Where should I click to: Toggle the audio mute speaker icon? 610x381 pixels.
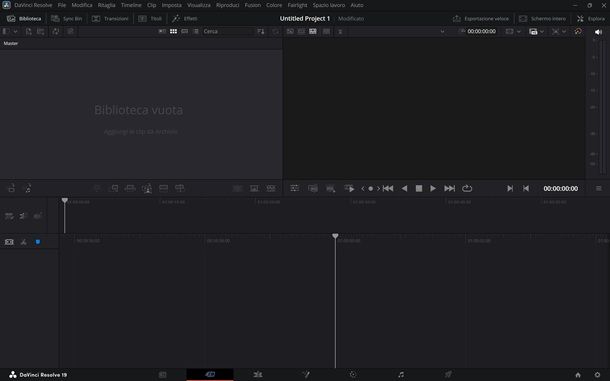(x=598, y=32)
